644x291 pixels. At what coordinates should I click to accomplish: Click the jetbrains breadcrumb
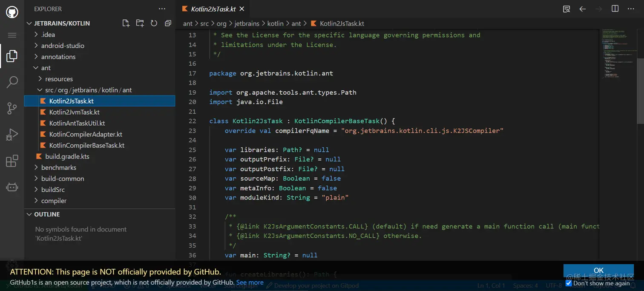[247, 23]
